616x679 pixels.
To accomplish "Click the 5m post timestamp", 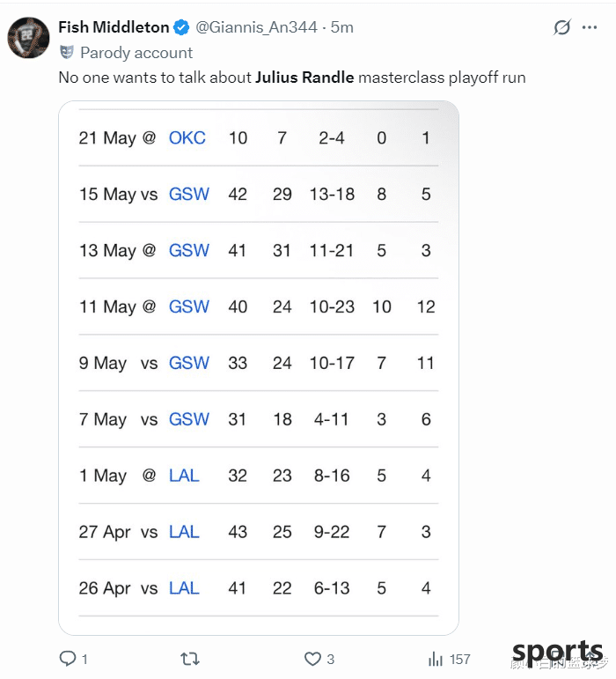I will point(342,27).
